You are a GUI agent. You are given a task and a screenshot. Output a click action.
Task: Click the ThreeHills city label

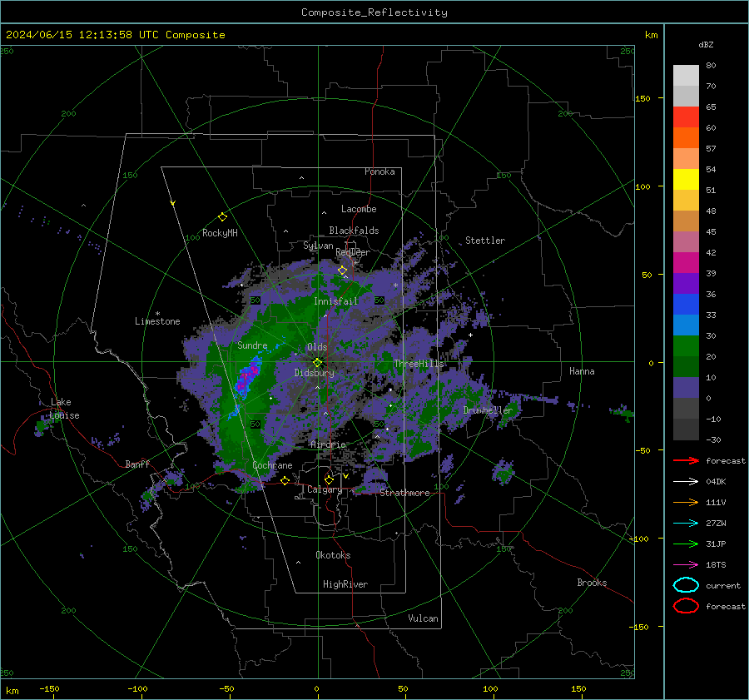point(419,364)
